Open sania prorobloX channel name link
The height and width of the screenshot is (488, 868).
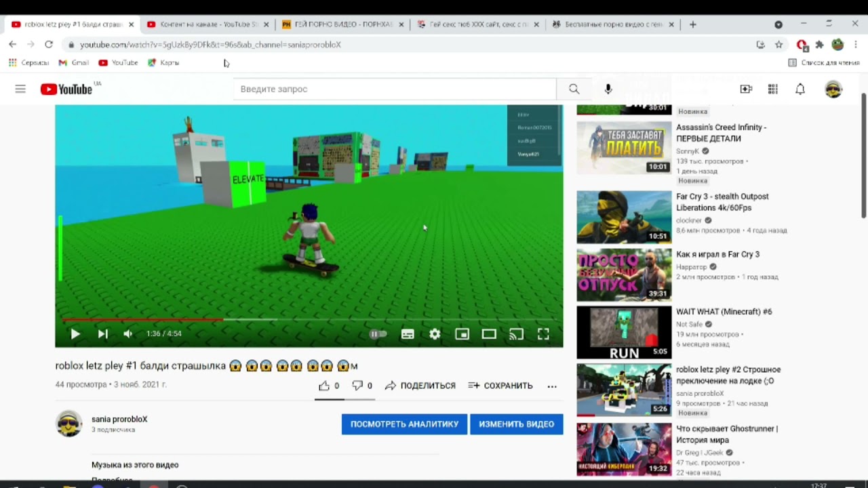pyautogui.click(x=119, y=419)
